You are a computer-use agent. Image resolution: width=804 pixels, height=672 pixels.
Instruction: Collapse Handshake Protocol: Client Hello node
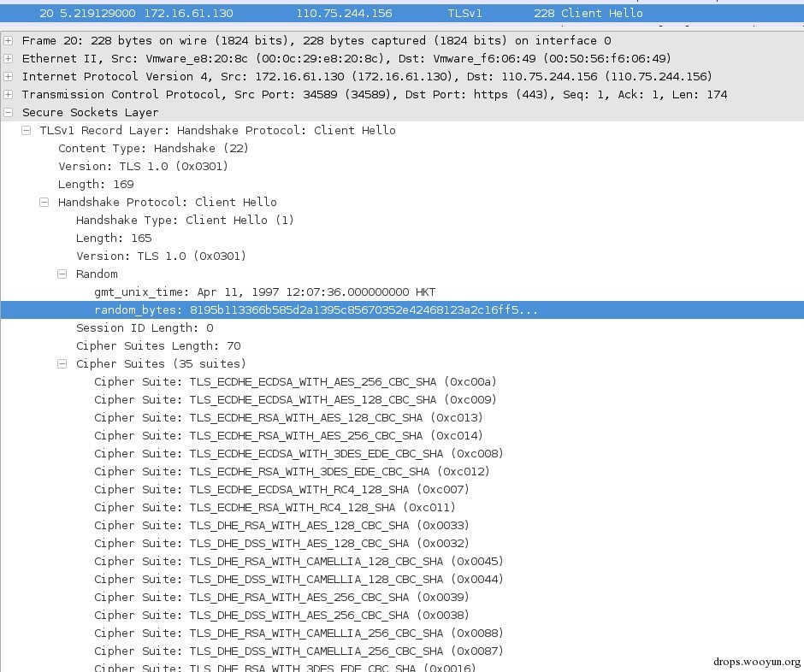pos(44,202)
